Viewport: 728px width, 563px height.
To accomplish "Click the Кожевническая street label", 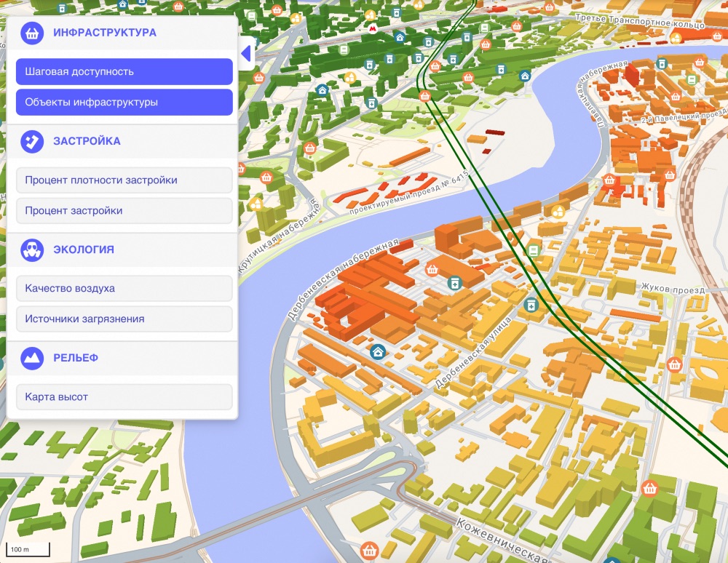I will tap(503, 540).
